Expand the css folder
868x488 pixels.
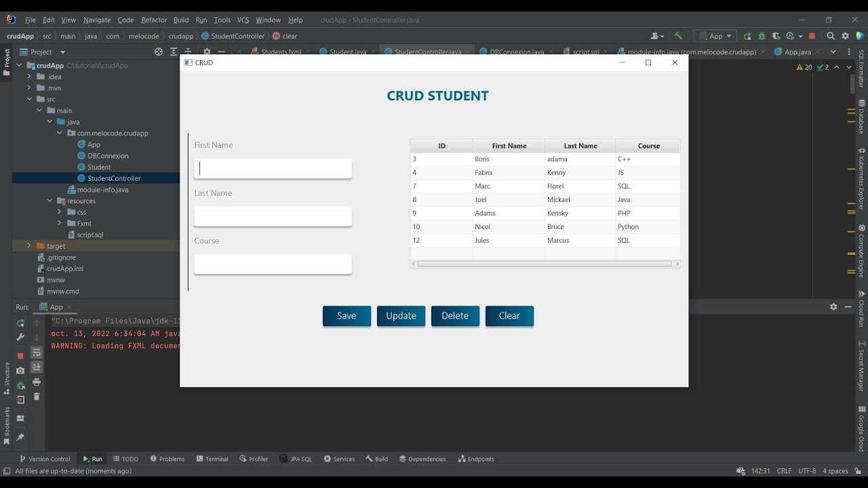coord(60,212)
